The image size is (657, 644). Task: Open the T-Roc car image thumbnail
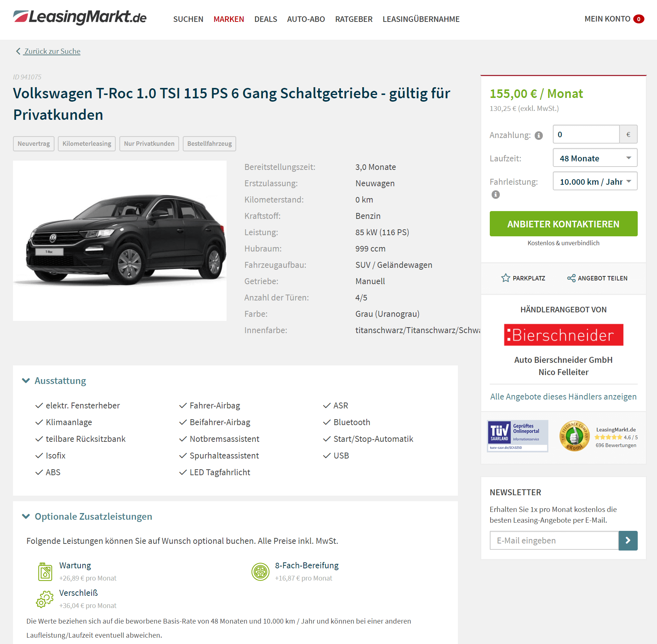120,241
